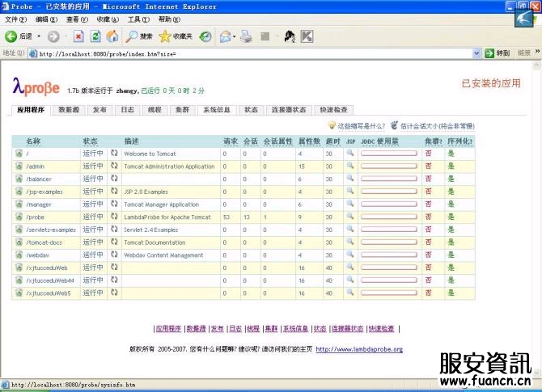Click the IE Back arrow button

(x=11, y=36)
